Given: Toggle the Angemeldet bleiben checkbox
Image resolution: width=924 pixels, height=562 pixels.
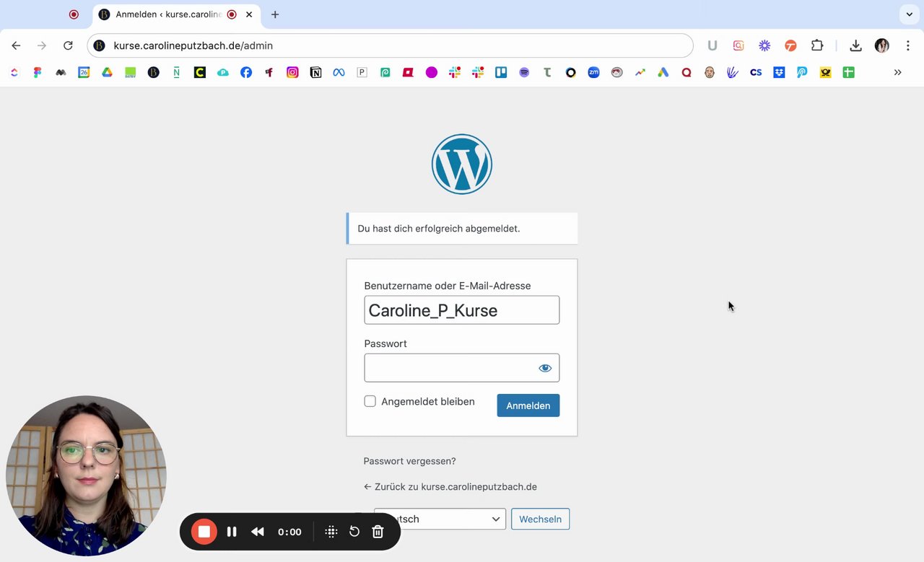Looking at the screenshot, I should tap(370, 401).
